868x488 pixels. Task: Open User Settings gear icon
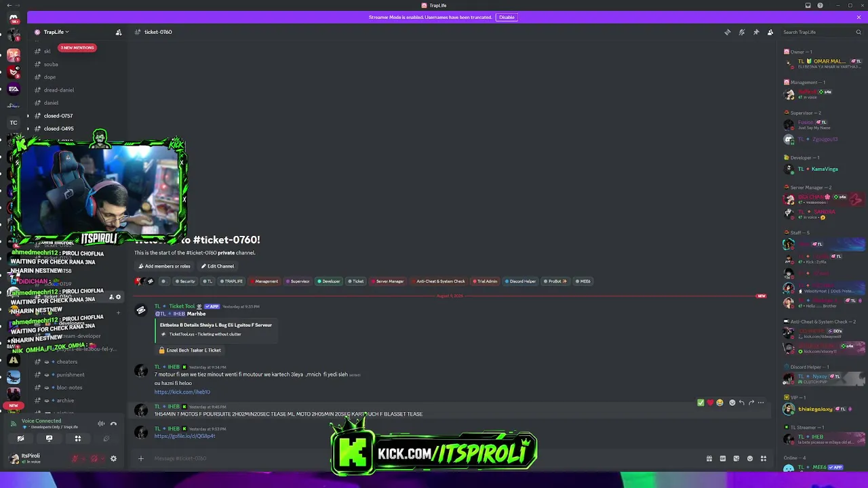pos(113,459)
